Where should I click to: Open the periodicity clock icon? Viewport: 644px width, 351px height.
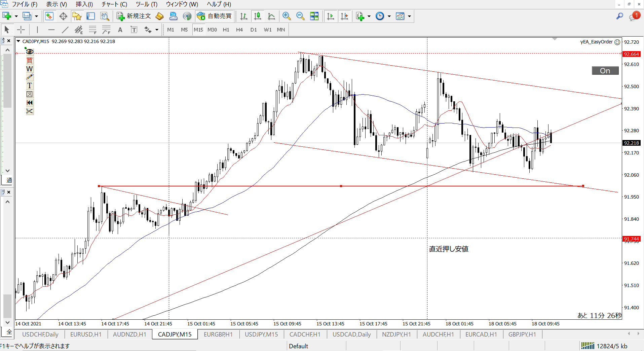380,16
